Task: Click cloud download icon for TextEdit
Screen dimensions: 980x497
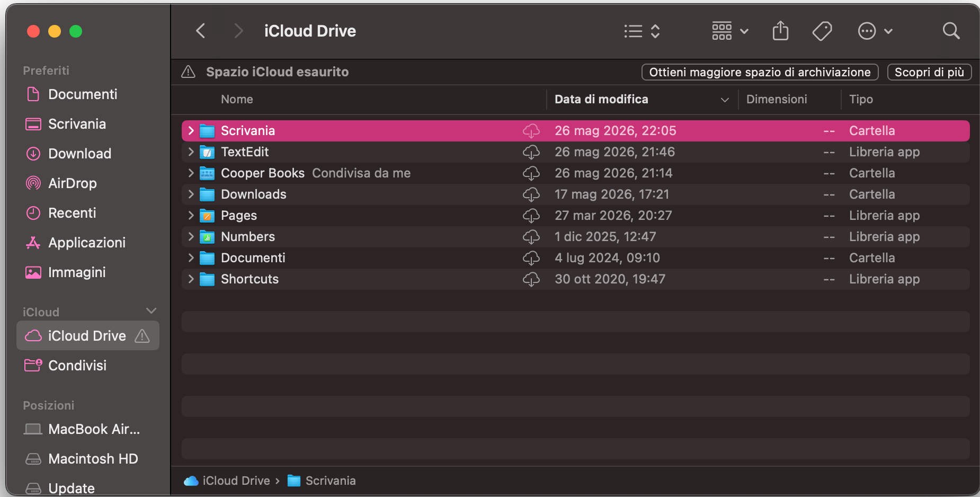Action: coord(531,152)
